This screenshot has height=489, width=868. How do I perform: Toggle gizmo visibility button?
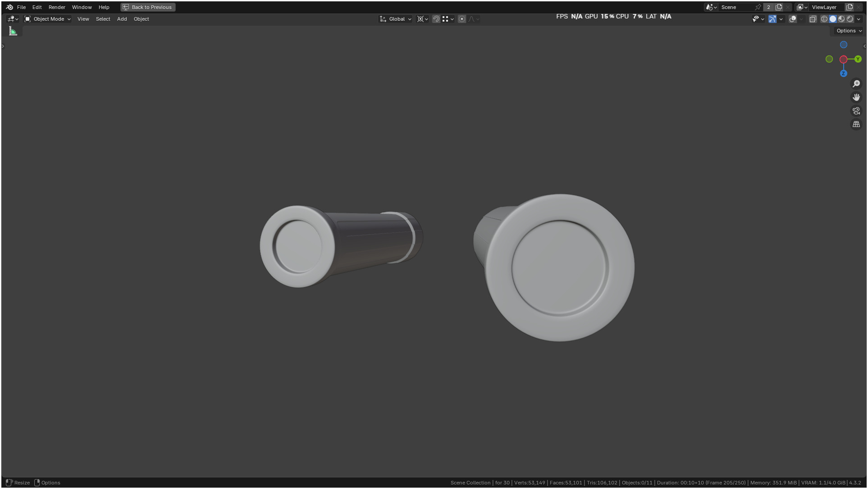tap(772, 19)
